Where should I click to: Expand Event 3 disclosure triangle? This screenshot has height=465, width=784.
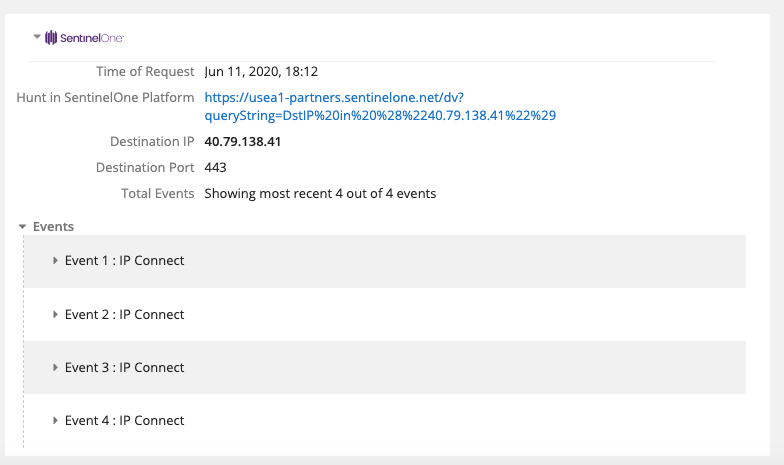click(56, 367)
